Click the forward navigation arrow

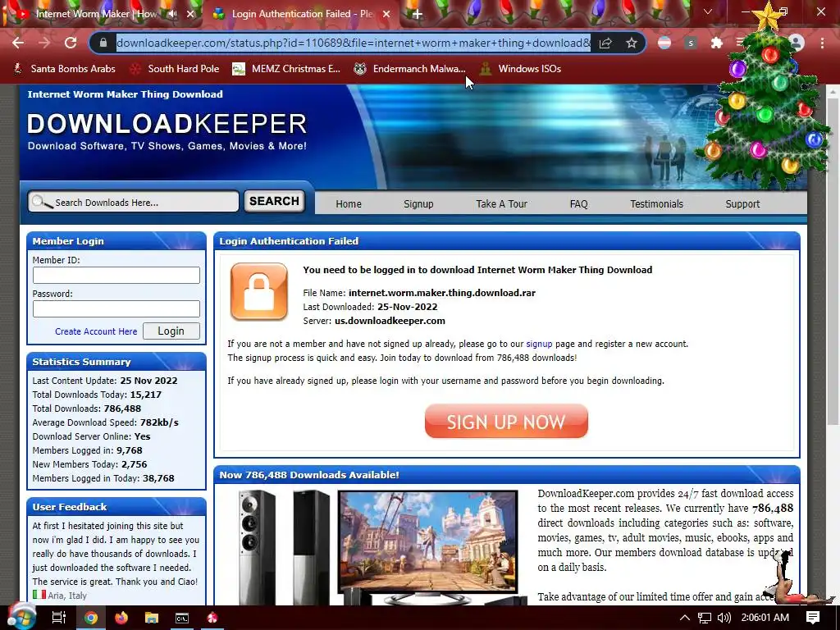(44, 43)
